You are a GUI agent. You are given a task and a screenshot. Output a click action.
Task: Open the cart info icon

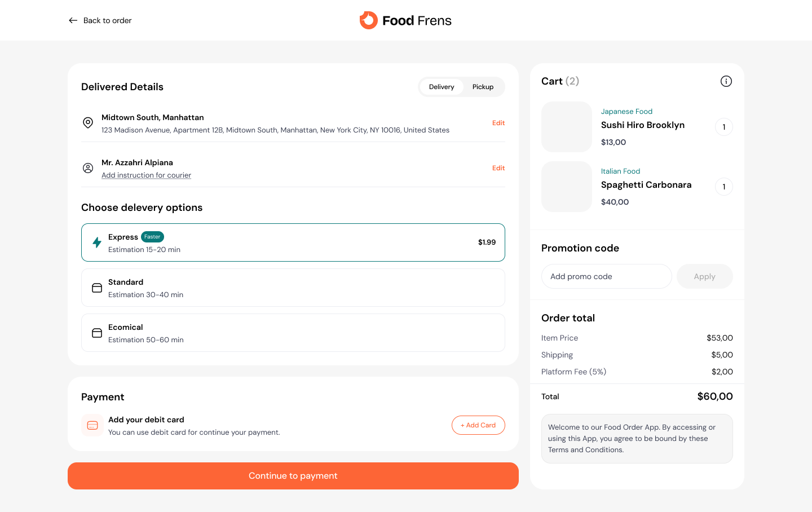(726, 81)
